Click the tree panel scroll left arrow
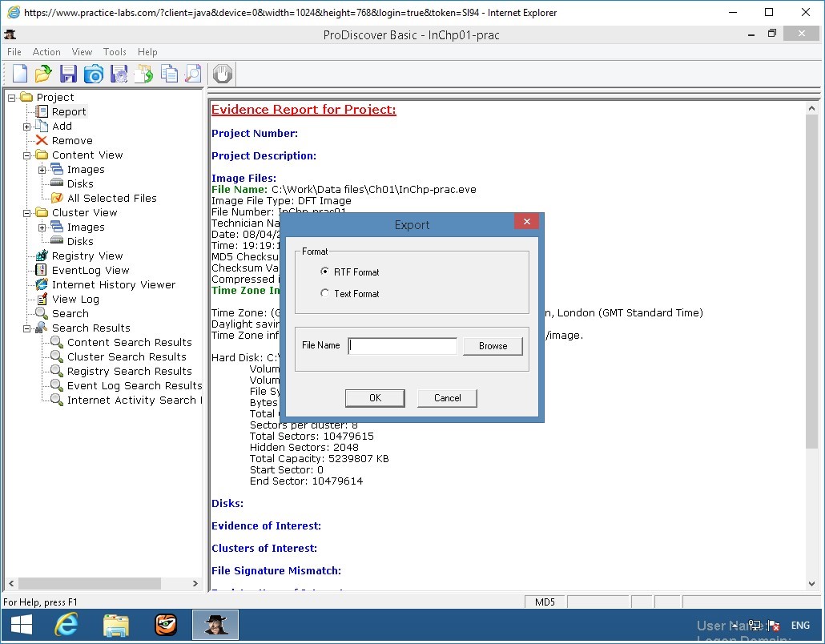This screenshot has width=825, height=644. tap(11, 583)
